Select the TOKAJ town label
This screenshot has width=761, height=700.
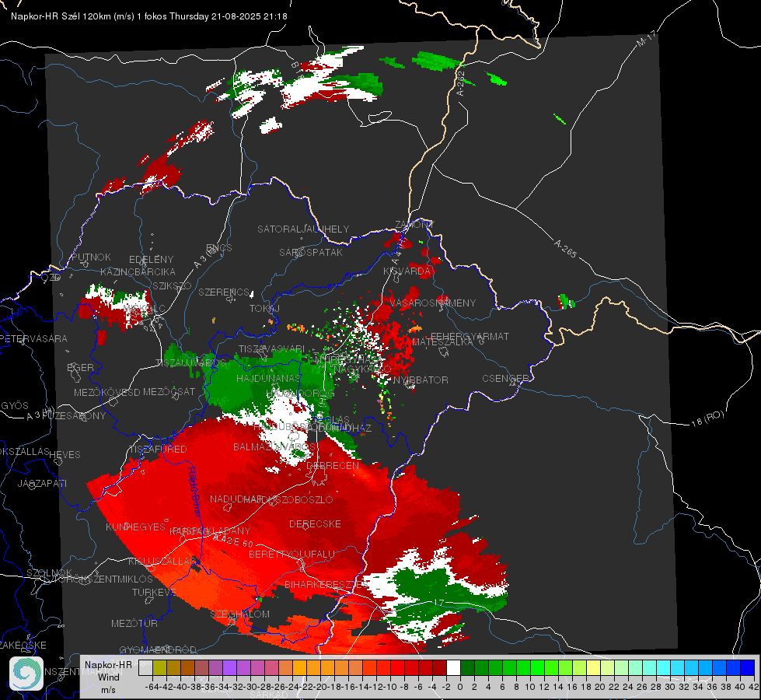264,309
